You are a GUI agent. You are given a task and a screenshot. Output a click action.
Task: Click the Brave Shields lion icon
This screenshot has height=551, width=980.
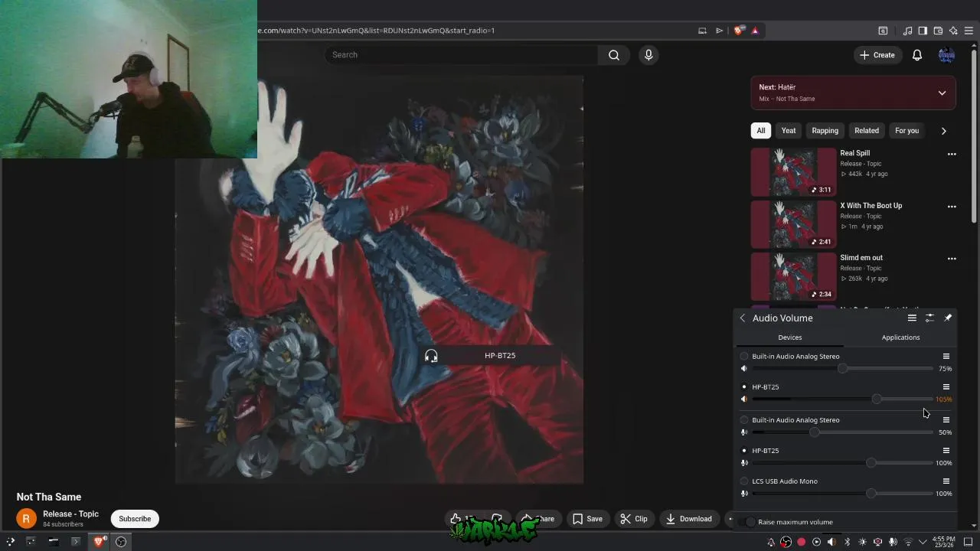point(738,31)
